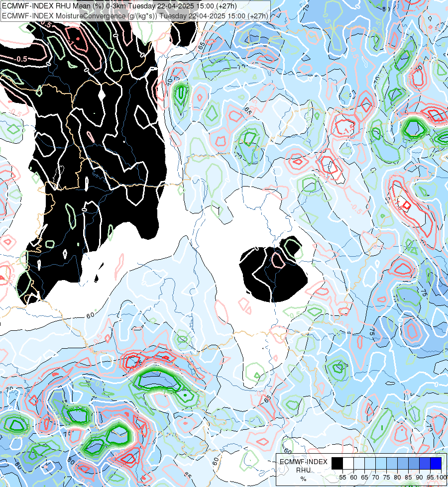The width and height of the screenshot is (448, 487).
Task: Click the 85–90% legend swatch
Action: tap(414, 463)
